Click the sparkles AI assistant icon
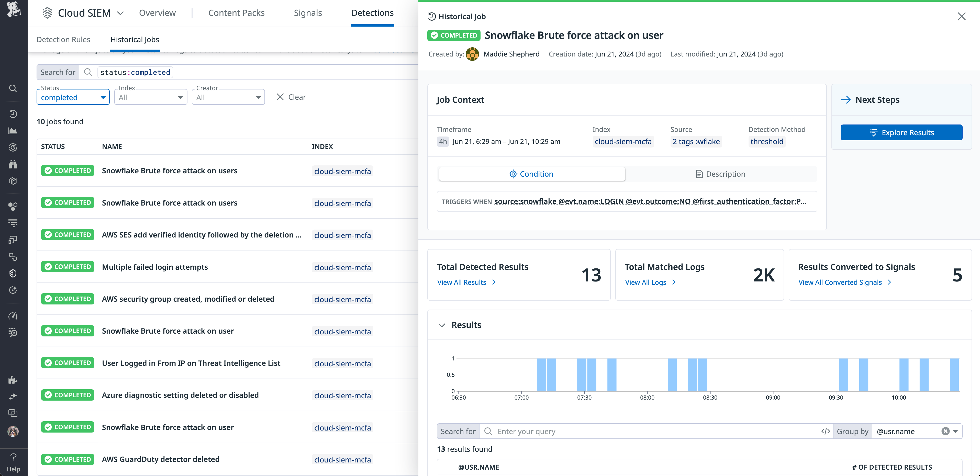 click(x=13, y=396)
